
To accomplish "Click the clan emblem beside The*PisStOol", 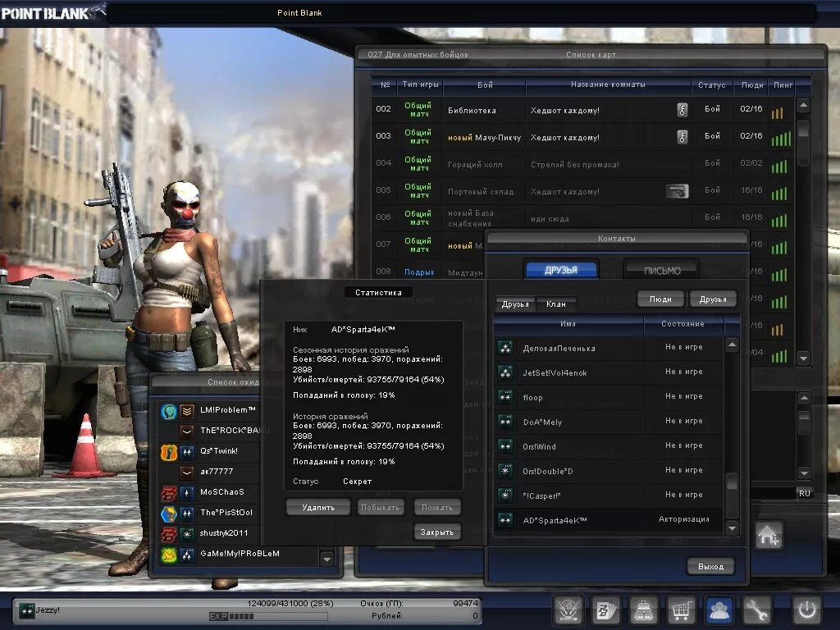I will (x=169, y=514).
